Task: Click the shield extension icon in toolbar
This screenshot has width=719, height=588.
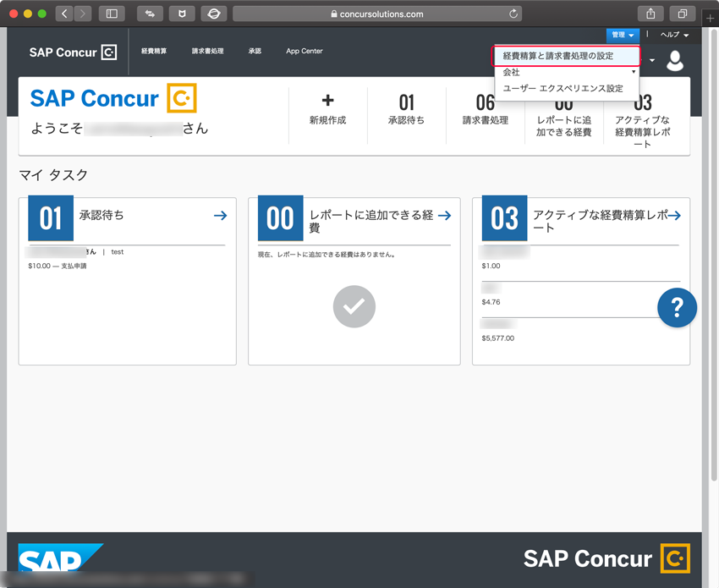Action: (182, 14)
